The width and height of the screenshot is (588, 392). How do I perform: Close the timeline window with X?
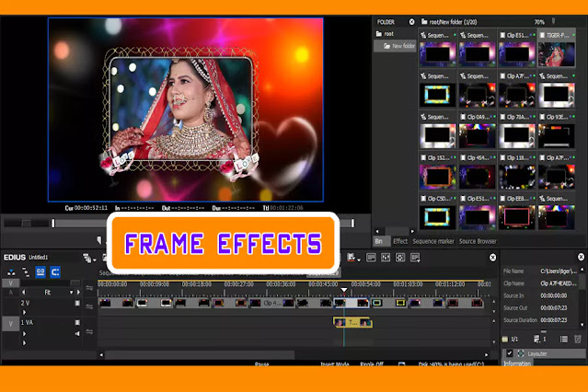coord(492,258)
